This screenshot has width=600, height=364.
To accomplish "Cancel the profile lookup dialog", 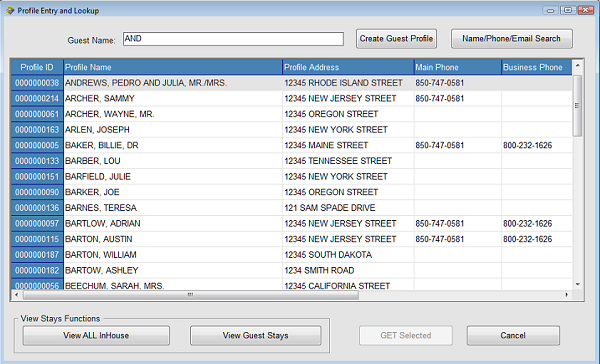I will pyautogui.click(x=513, y=335).
